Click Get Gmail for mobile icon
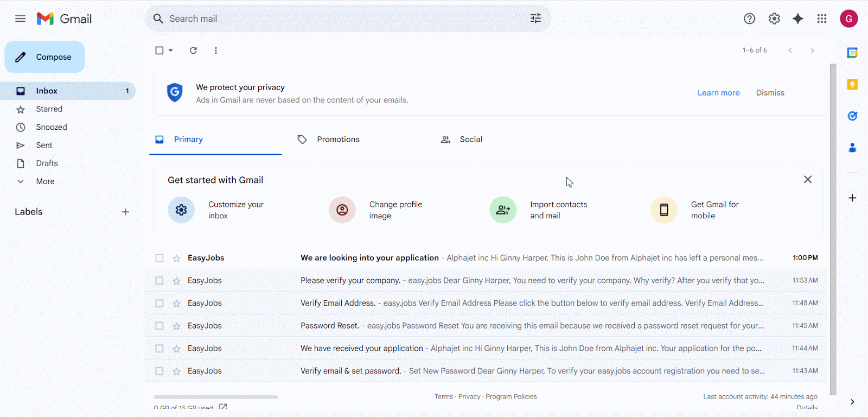This screenshot has height=417, width=868. click(664, 210)
